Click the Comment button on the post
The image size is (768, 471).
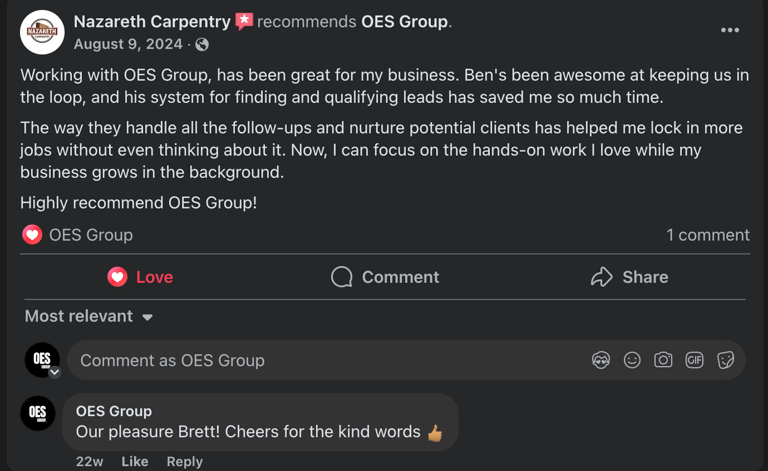pos(385,277)
